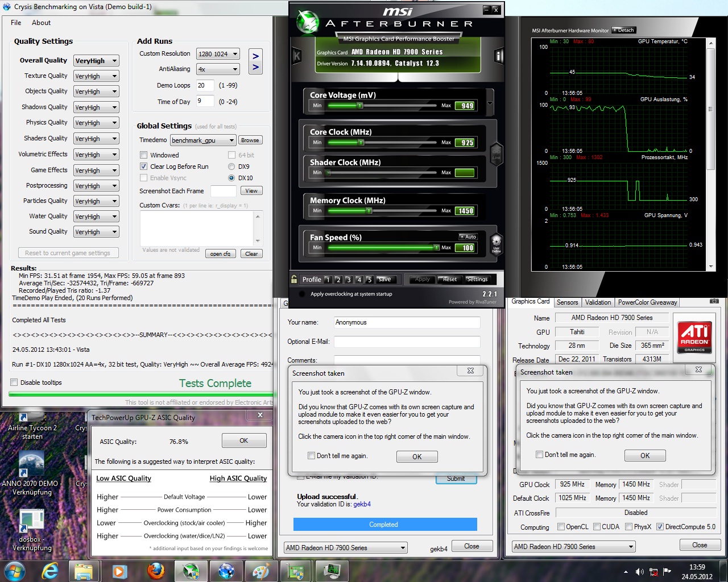Viewport: 728px width, 582px height.
Task: Select Afterburner profile slot 3
Action: 348,280
